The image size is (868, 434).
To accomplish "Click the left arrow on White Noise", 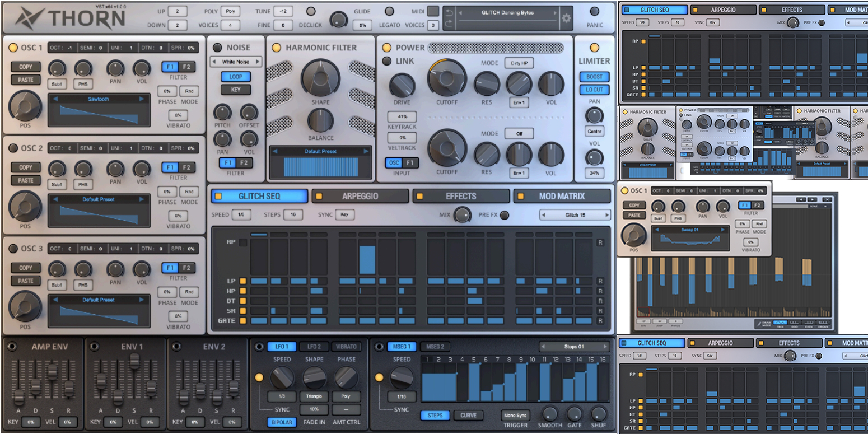I will pos(214,62).
